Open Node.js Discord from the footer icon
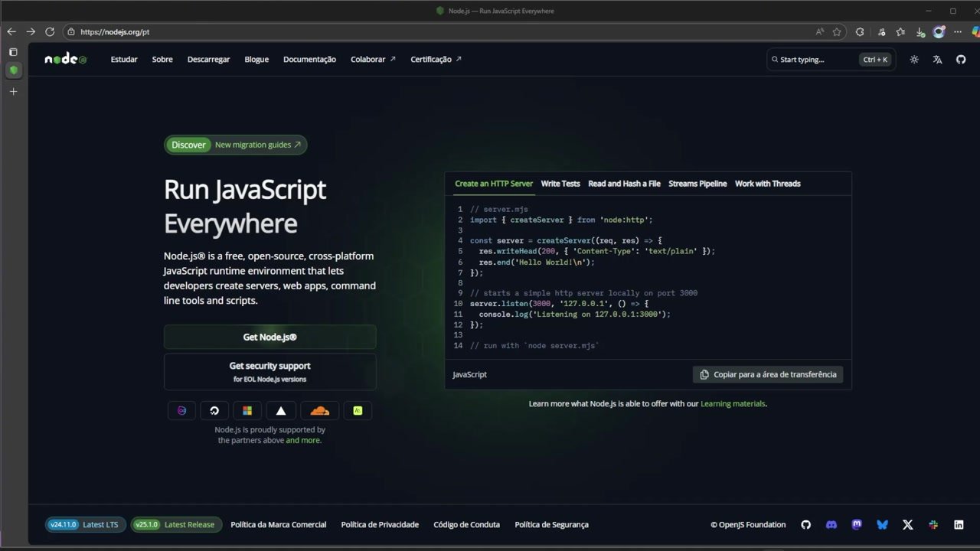The height and width of the screenshot is (551, 980). [x=831, y=524]
